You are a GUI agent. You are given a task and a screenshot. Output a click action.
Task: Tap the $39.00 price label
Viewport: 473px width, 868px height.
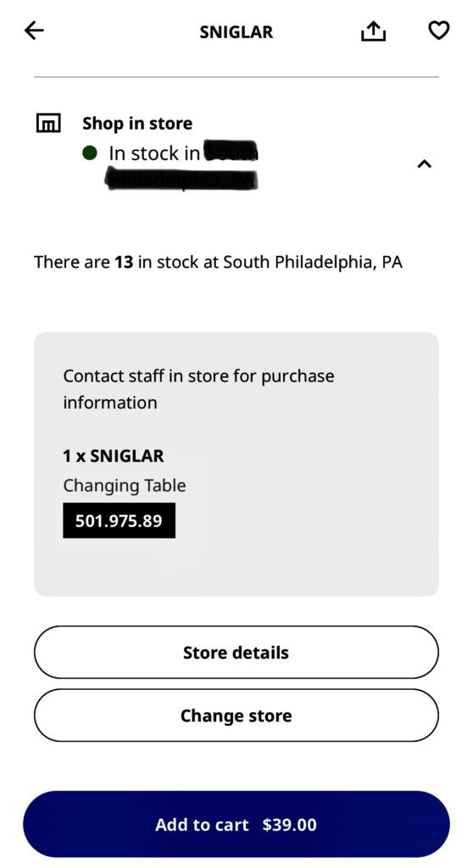[290, 825]
